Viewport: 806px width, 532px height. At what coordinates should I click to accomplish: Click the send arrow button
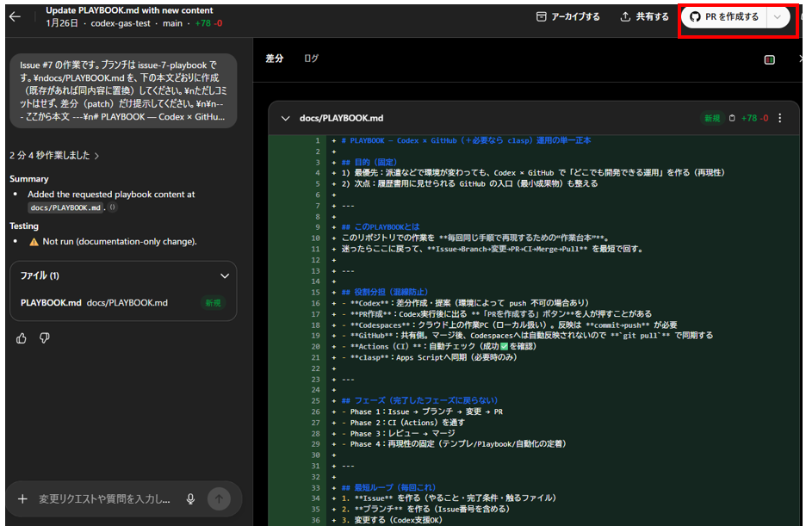click(219, 498)
